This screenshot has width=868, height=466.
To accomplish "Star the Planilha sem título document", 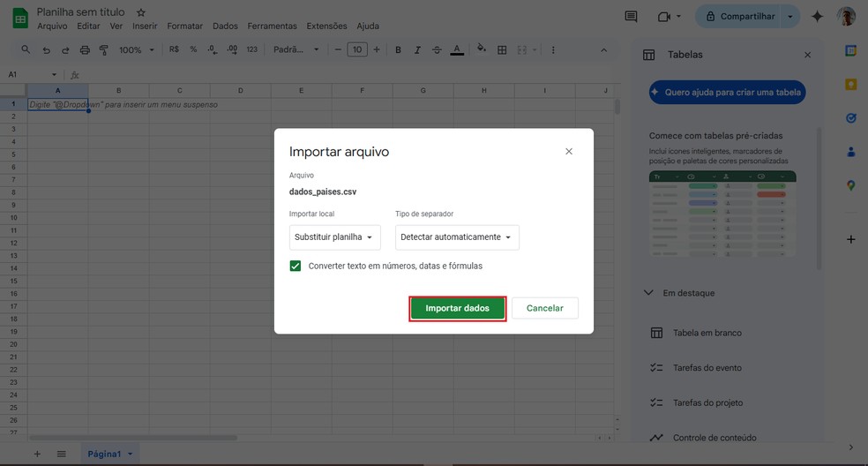I will coord(141,12).
